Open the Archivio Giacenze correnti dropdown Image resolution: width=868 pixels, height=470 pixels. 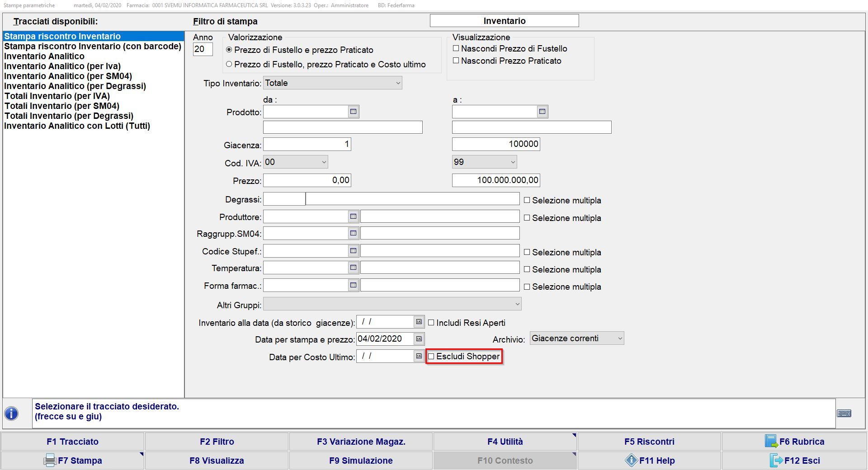click(620, 338)
